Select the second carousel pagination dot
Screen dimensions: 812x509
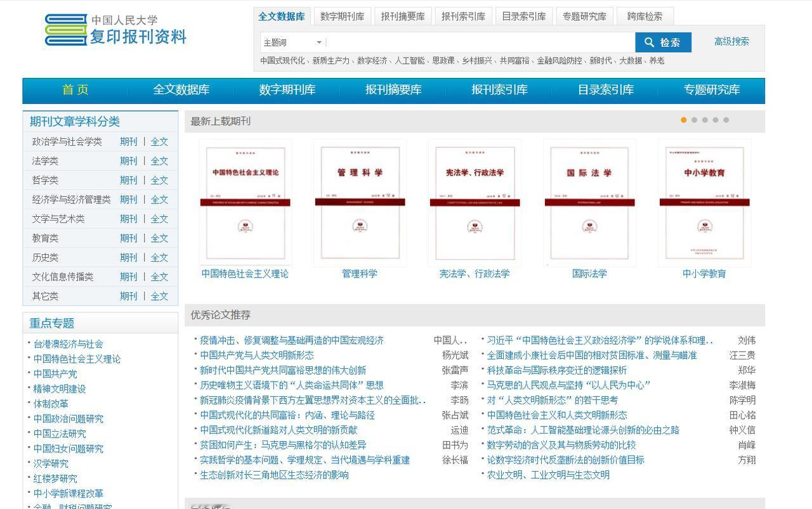click(694, 119)
